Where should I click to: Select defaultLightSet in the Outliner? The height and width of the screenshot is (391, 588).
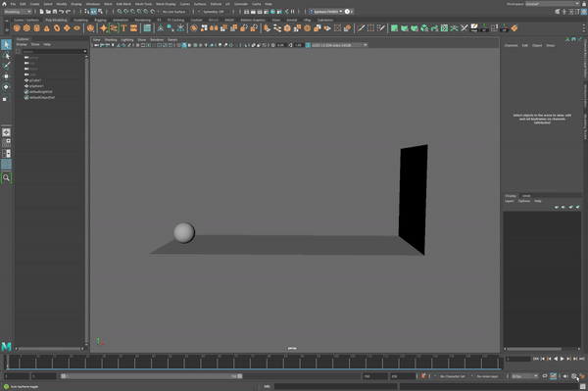click(40, 91)
